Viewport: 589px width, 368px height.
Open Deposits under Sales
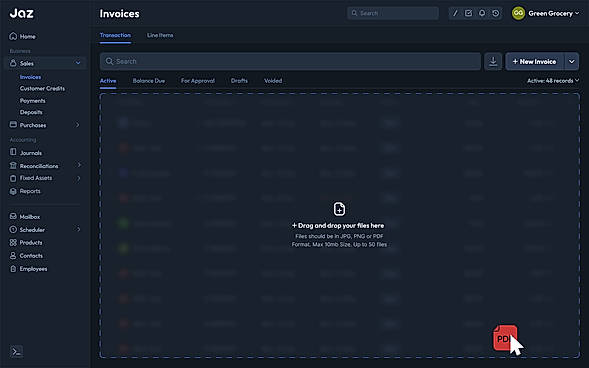click(31, 112)
